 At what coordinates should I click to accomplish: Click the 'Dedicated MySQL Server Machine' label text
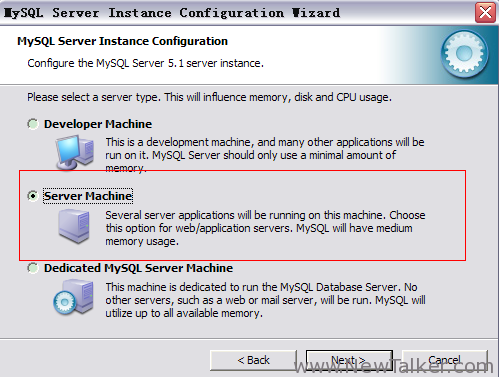tap(138, 268)
